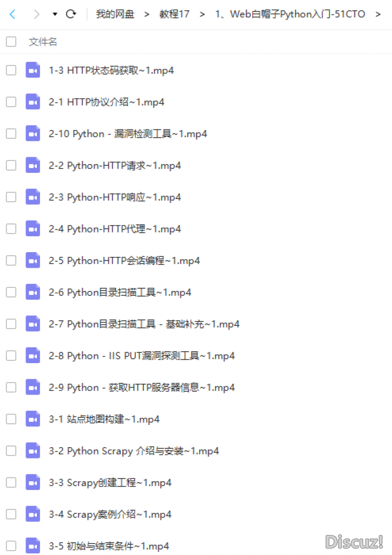Click the video icon of 3-2 Scrapy 介绍与安装

(x=33, y=450)
